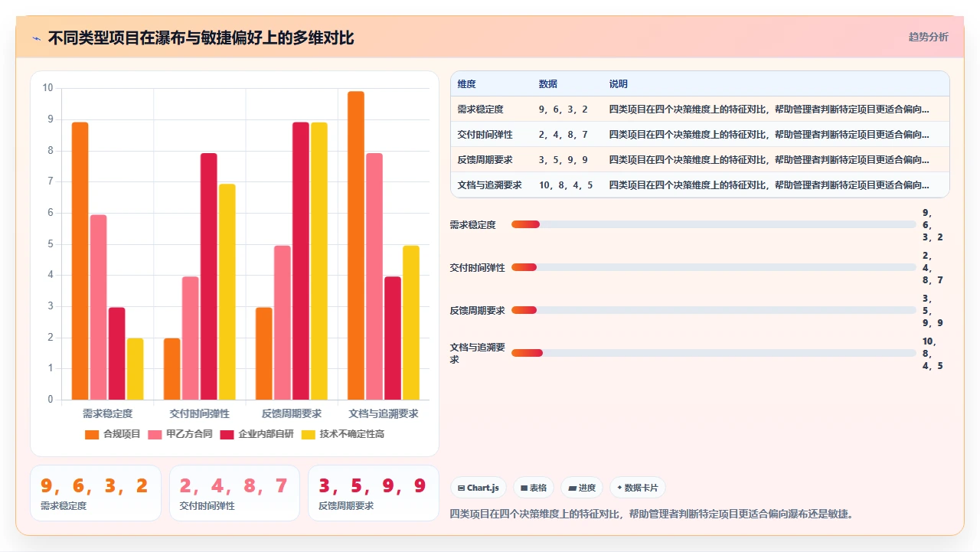Select the 数据卡片 tag chip
Image resolution: width=980 pixels, height=552 pixels.
tap(638, 488)
